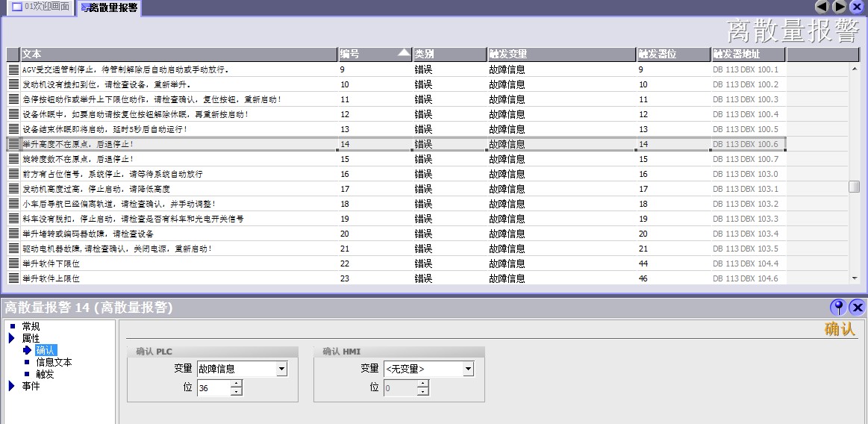The image size is (868, 424).
Task: Increase 确认 PLC 位 value
Action: tap(237, 384)
